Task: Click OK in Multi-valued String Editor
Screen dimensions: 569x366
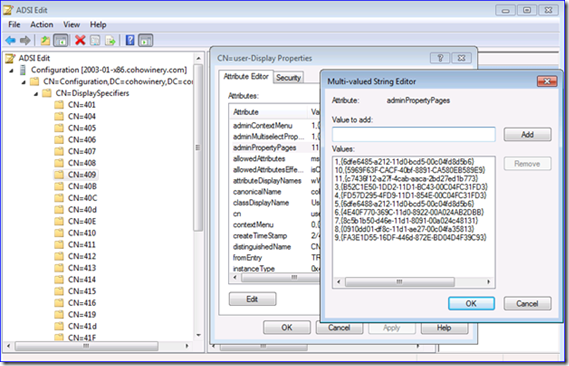Action: tap(471, 304)
